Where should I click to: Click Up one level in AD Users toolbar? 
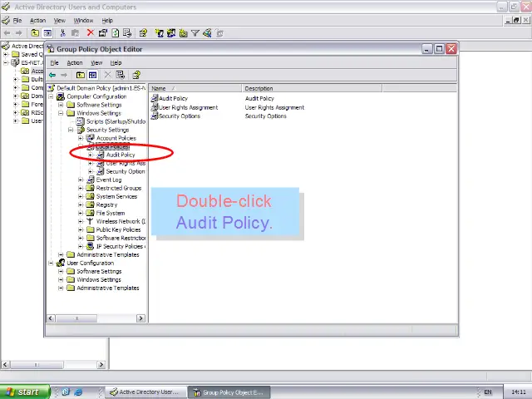pos(35,33)
